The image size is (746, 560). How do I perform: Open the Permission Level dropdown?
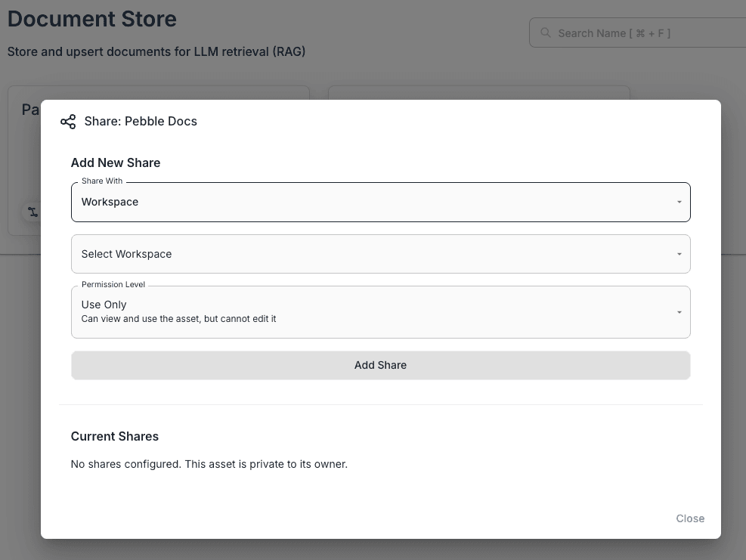[380, 311]
